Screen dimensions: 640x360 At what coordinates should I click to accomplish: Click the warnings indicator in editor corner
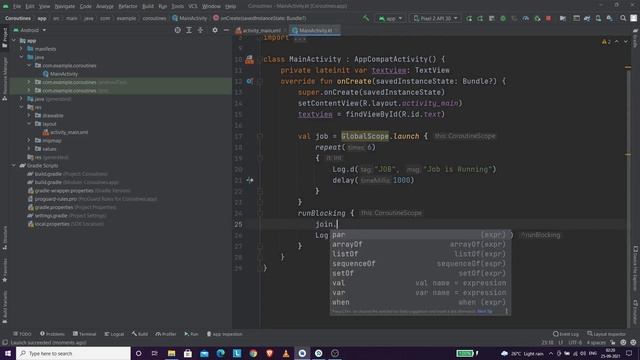[606, 42]
